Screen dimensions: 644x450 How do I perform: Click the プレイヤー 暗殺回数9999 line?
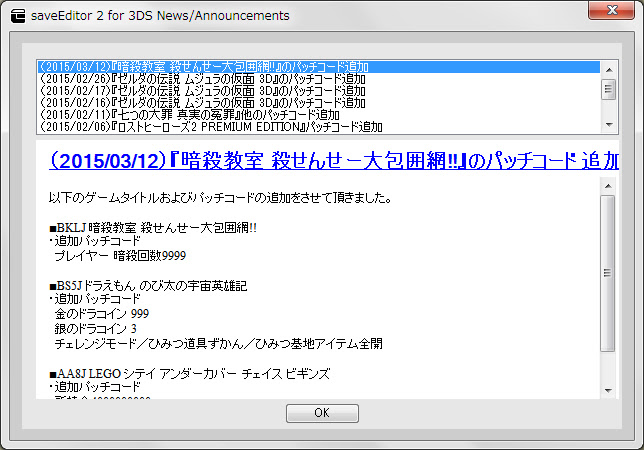pos(120,256)
